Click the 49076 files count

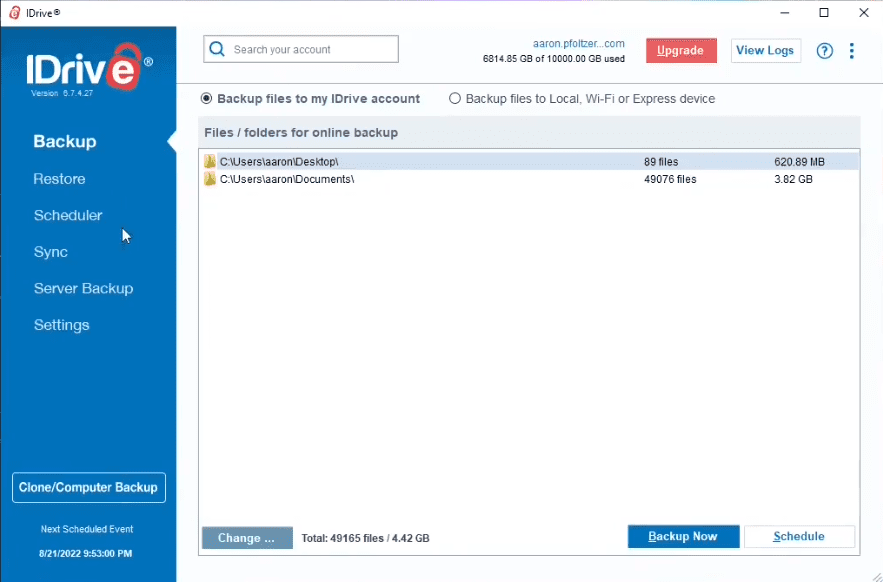(x=670, y=179)
